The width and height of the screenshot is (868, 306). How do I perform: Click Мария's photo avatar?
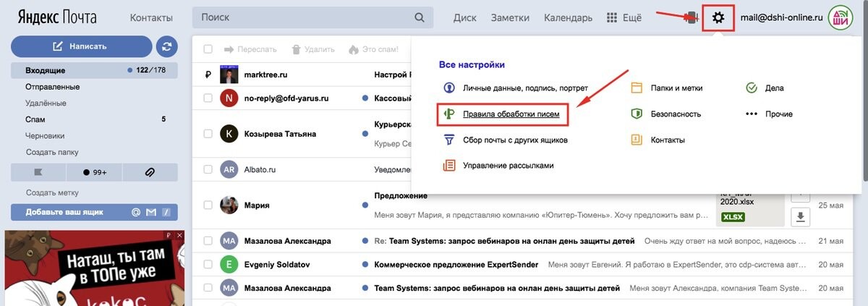(229, 205)
